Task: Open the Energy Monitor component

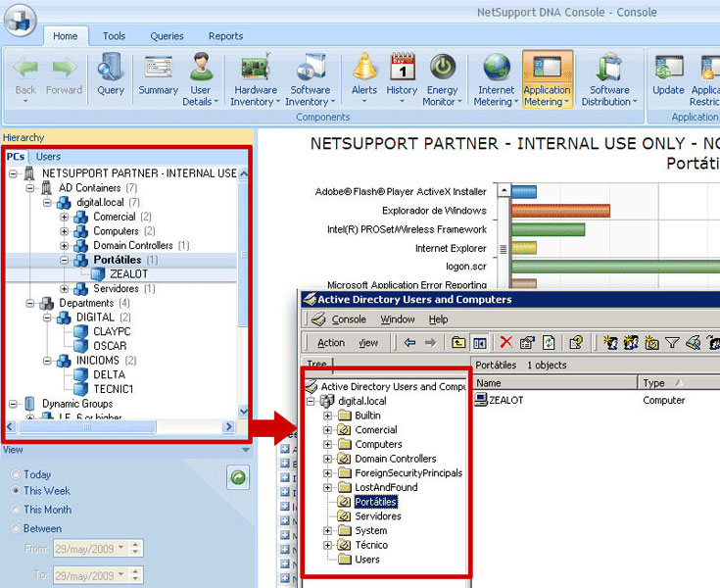Action: click(442, 79)
